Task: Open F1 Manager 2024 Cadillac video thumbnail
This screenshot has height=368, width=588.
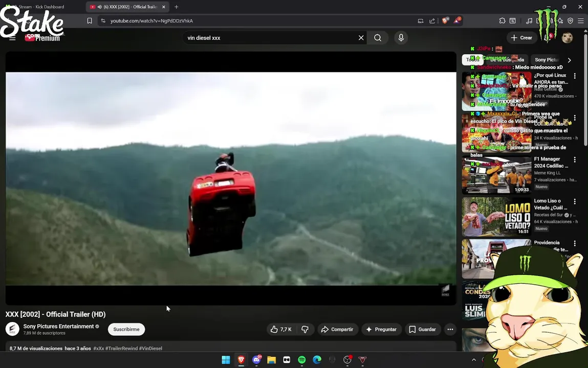Action: (x=496, y=175)
